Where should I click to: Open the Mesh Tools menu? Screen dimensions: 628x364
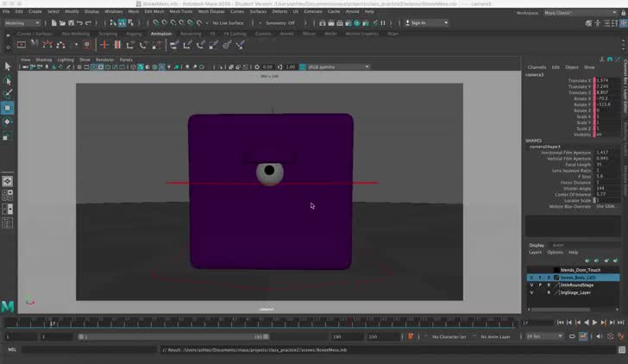pyautogui.click(x=180, y=11)
